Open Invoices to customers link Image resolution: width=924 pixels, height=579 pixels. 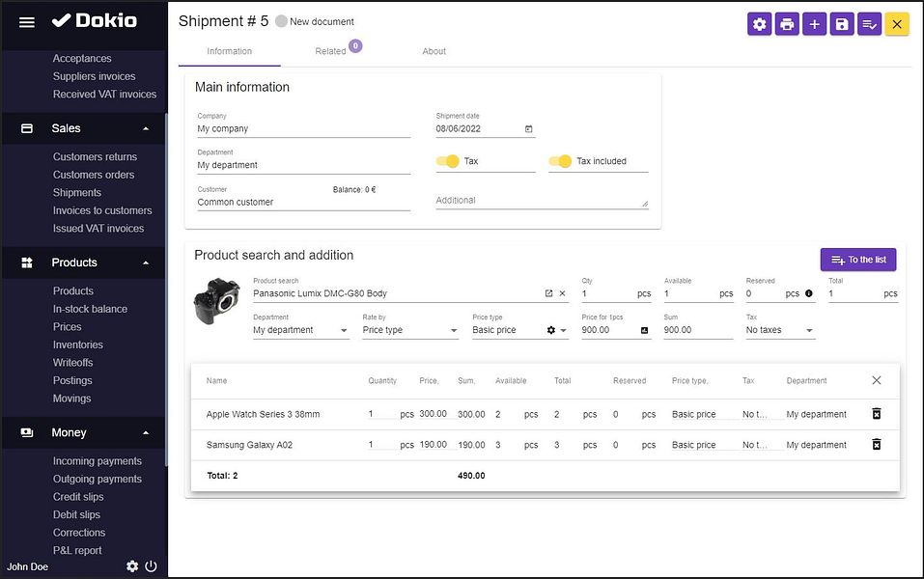point(102,211)
